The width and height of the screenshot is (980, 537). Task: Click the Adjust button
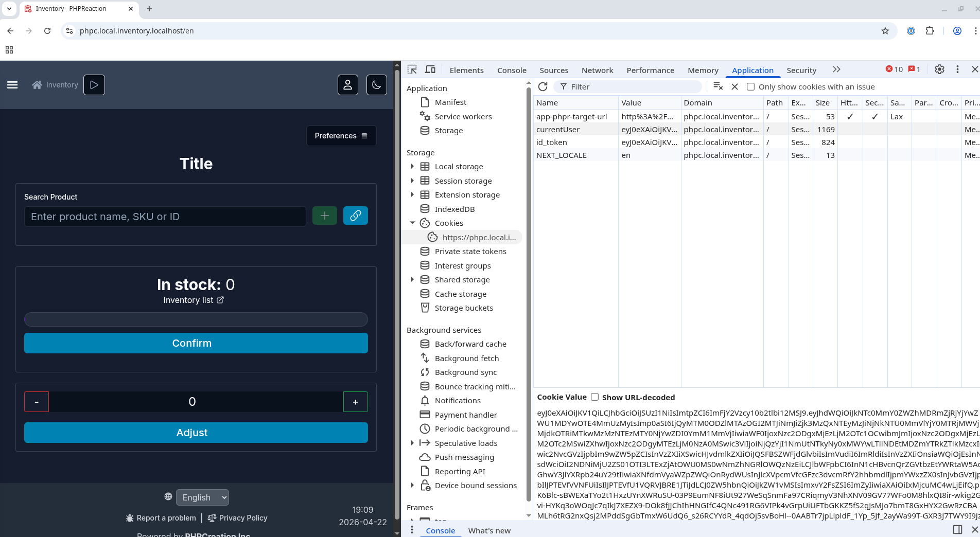pyautogui.click(x=196, y=433)
